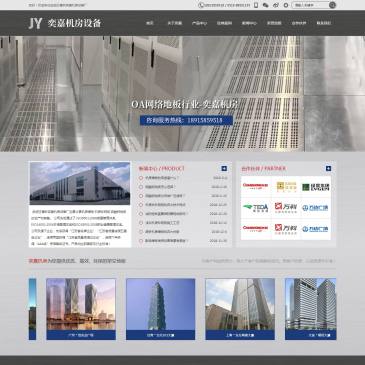The width and height of the screenshot is (365, 365).
Task: Click the JY logo in the header
Action: pos(35,23)
